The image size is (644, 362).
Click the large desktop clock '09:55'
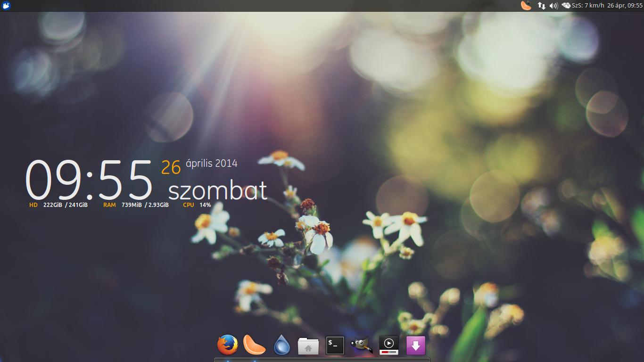click(x=89, y=180)
